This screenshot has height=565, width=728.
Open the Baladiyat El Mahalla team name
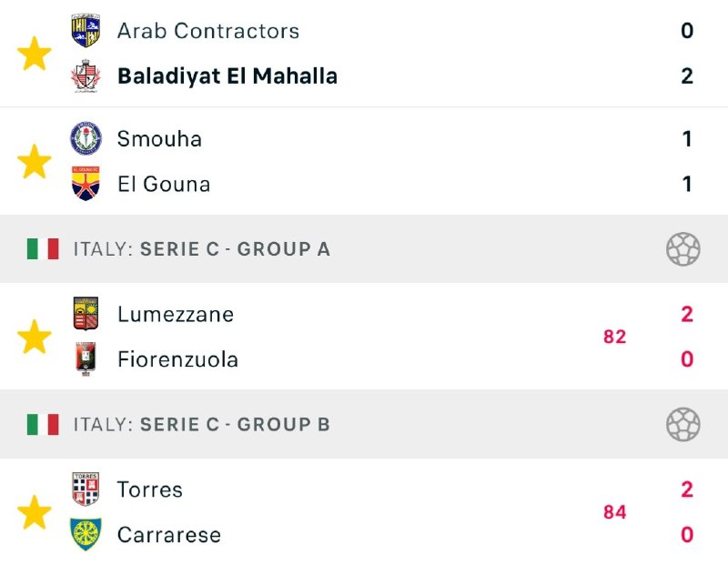click(x=227, y=76)
